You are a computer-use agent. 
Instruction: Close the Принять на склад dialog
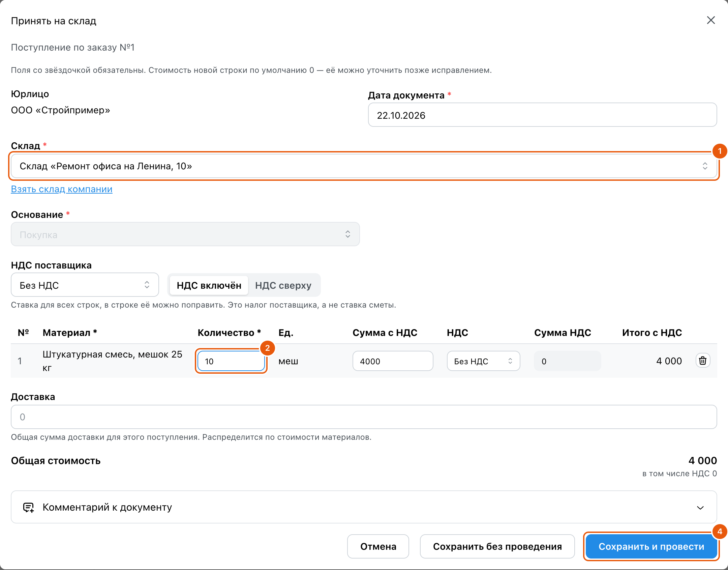[711, 20]
